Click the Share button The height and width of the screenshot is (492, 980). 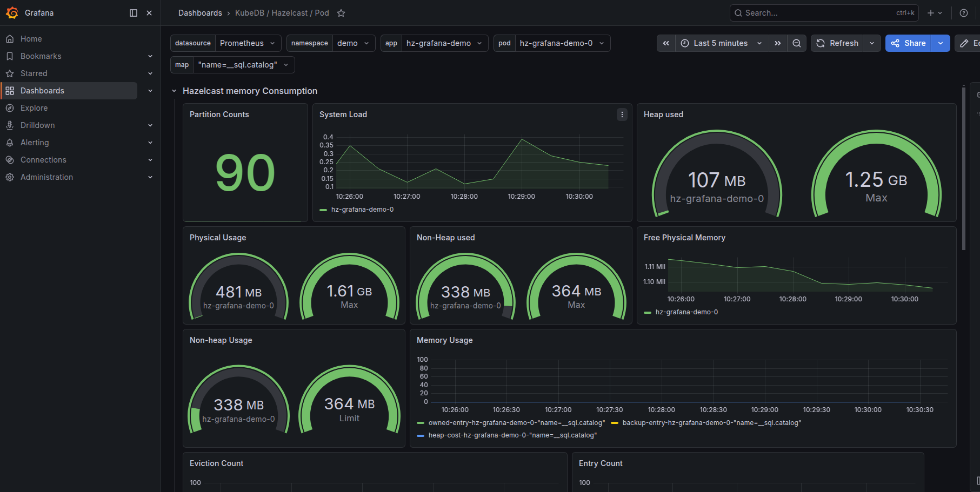[x=908, y=43]
